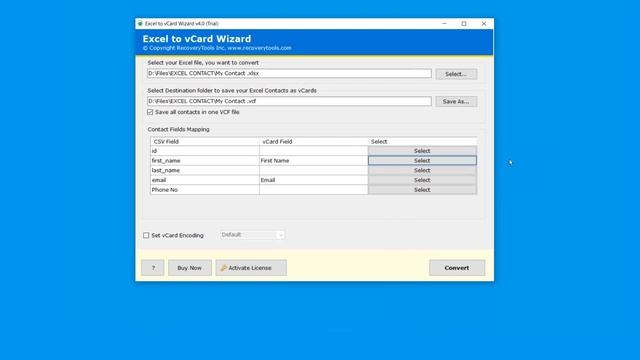640x360 pixels.
Task: Click the Select column header
Action: point(422,142)
